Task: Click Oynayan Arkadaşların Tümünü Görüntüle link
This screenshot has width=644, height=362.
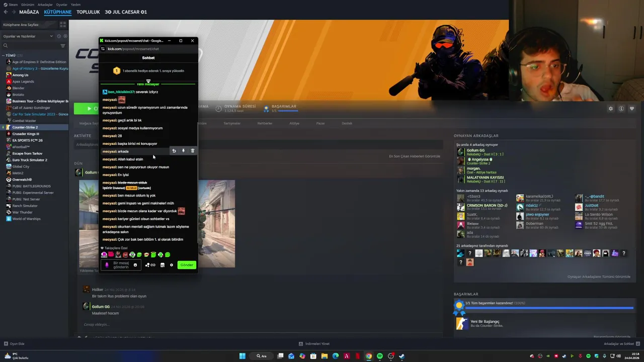Action: [599, 277]
